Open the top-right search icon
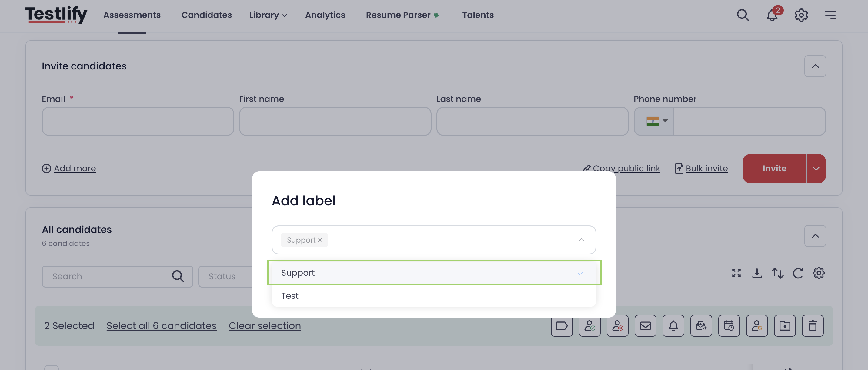 tap(743, 15)
